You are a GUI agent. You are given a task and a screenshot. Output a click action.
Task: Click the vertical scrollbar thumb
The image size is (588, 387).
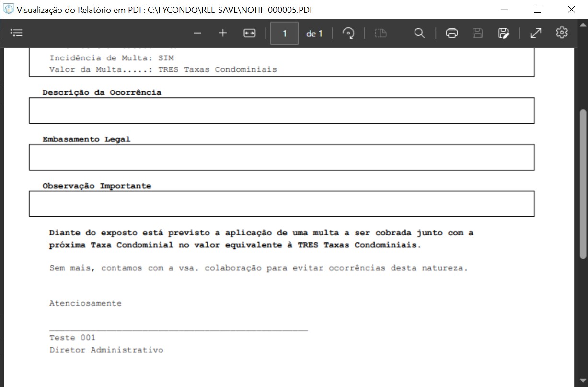(x=583, y=182)
